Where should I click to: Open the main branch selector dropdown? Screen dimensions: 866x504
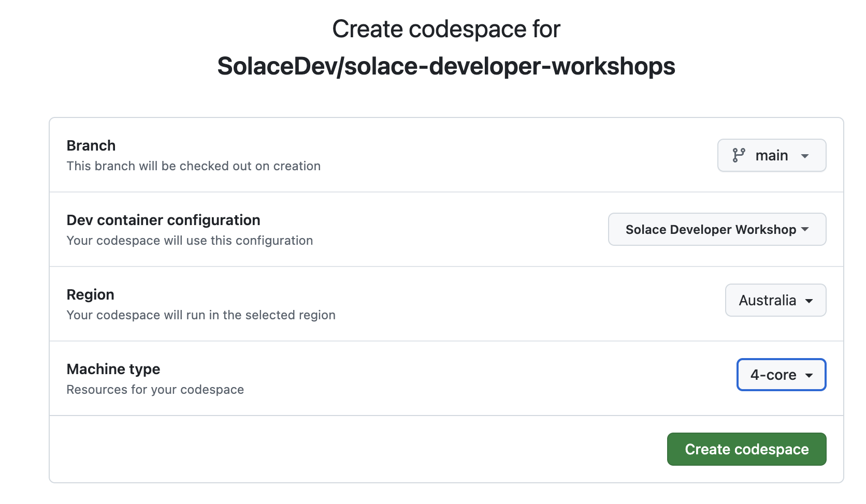(x=771, y=155)
